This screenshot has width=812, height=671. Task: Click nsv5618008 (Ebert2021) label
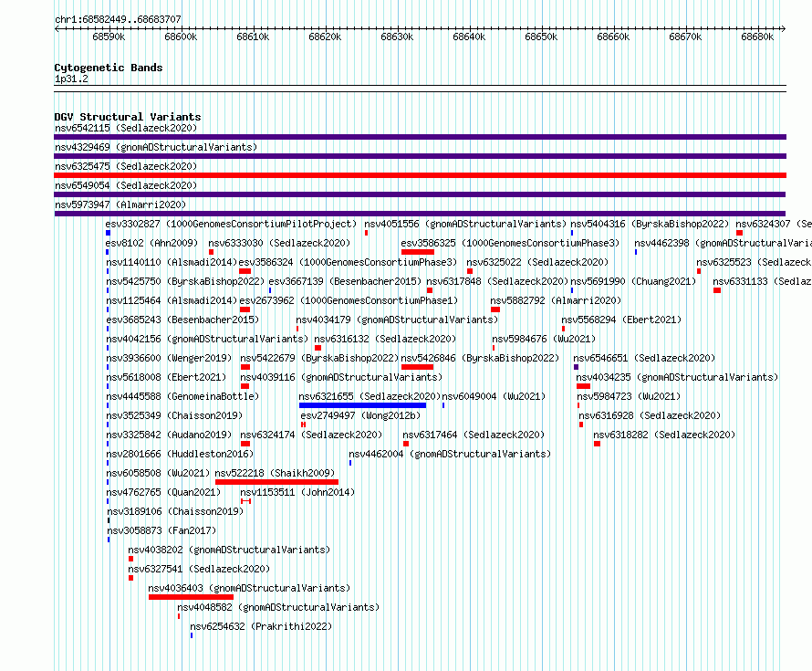[166, 377]
